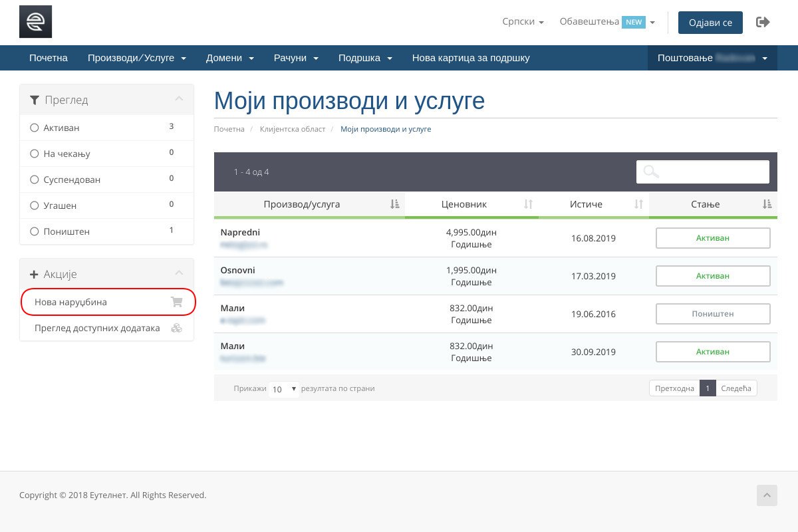Click the 4,995.00дин price cell

pyautogui.click(x=471, y=232)
